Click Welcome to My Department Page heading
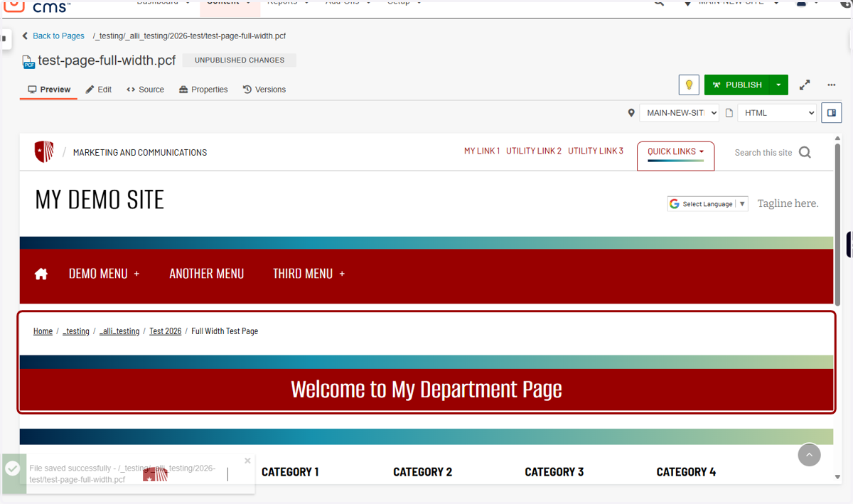Viewport: 853px width, 504px height. coord(426,390)
